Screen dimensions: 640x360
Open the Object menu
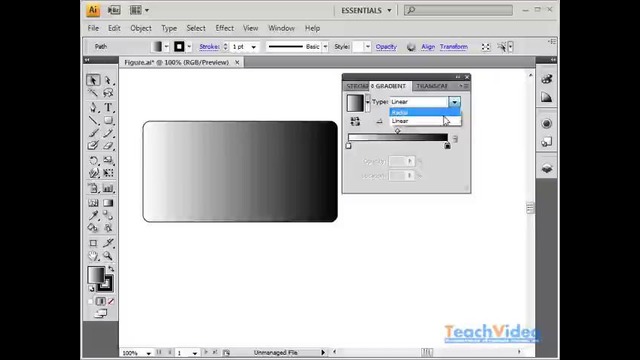[x=141, y=28]
